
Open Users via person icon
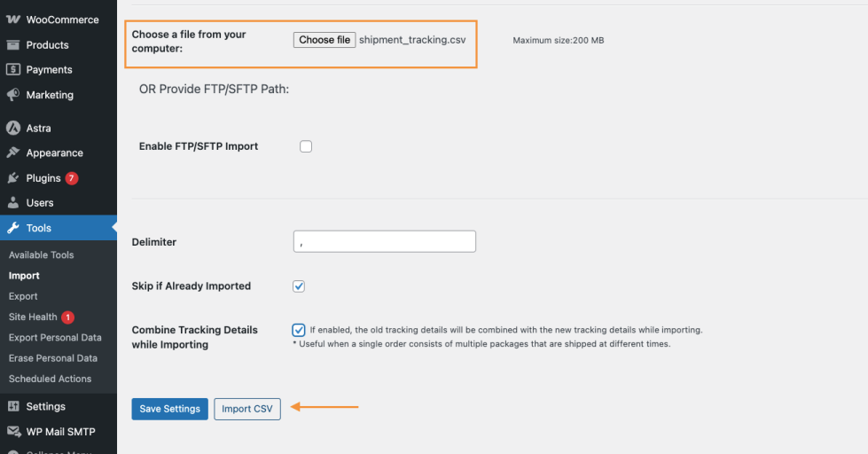[x=13, y=203]
